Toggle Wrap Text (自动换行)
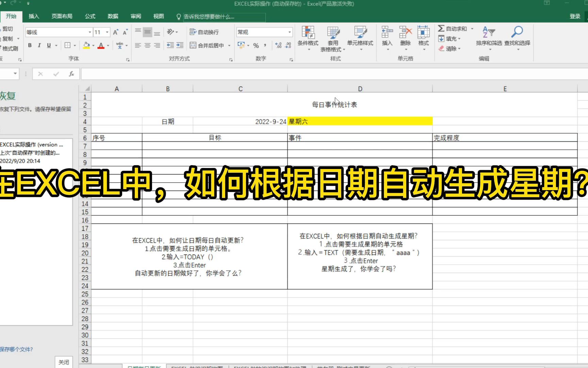This screenshot has height=368, width=588. tap(204, 32)
